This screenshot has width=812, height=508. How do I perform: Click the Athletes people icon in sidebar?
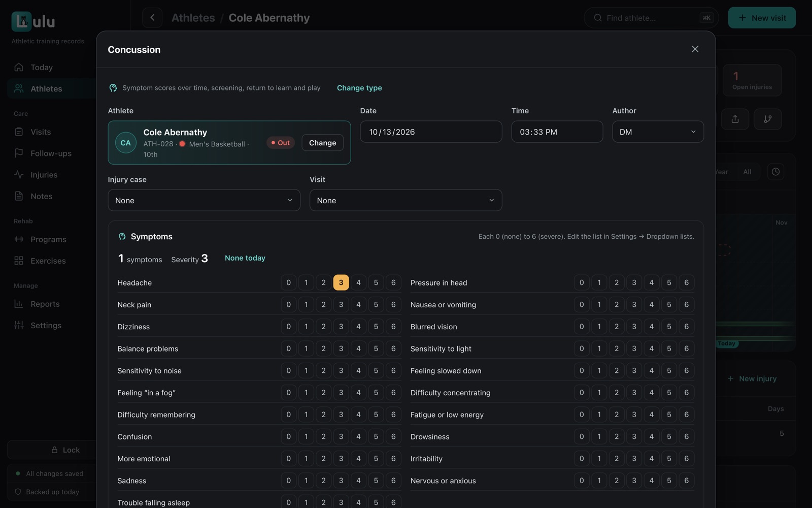tap(19, 88)
